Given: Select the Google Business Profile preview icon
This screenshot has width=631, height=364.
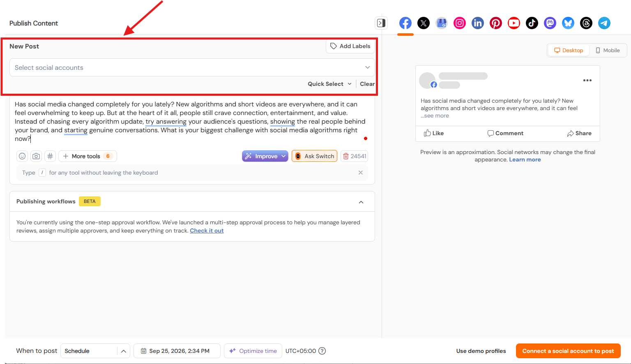Looking at the screenshot, I should pyautogui.click(x=442, y=23).
